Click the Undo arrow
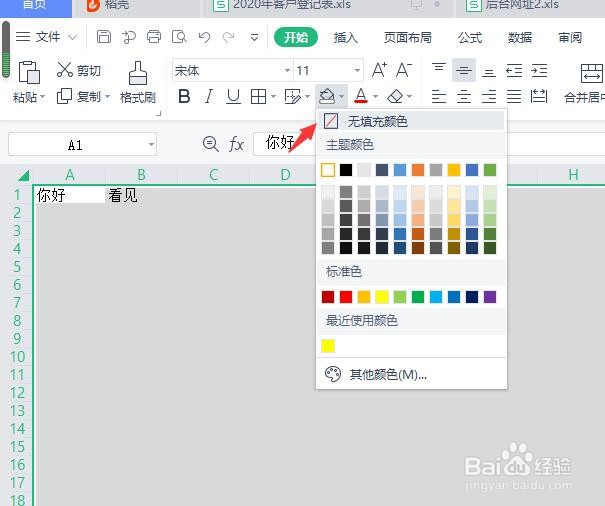605x506 pixels. point(204,37)
